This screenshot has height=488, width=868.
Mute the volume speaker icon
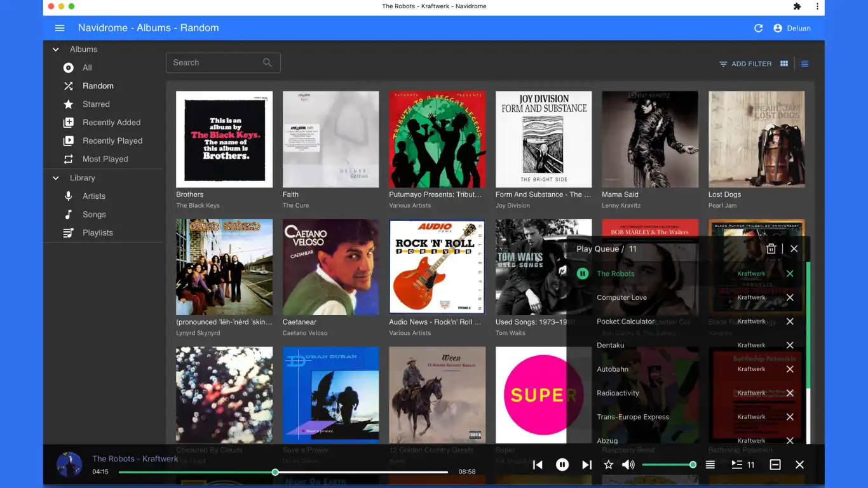click(x=628, y=465)
